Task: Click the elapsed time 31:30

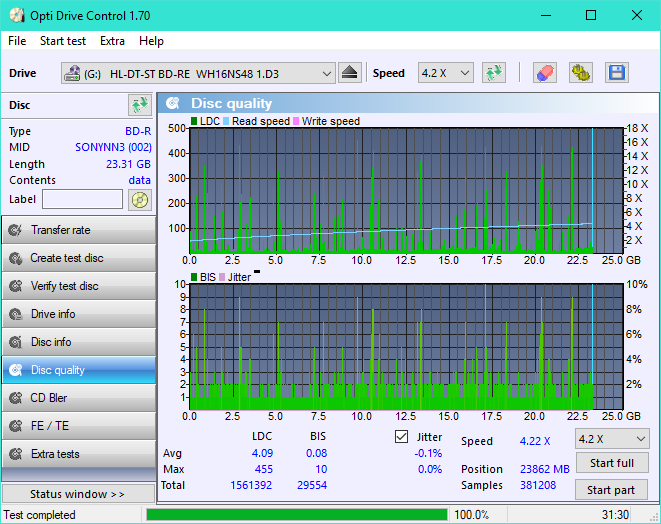Action: [615, 515]
